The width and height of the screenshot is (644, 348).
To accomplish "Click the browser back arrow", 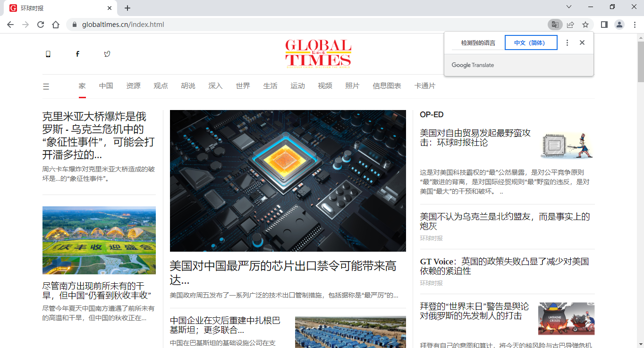I will 10,25.
